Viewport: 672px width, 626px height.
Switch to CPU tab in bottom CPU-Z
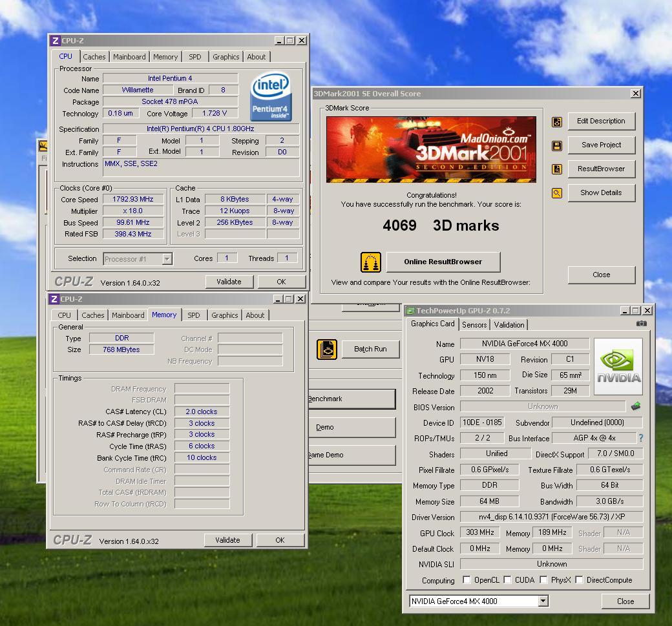coord(64,315)
